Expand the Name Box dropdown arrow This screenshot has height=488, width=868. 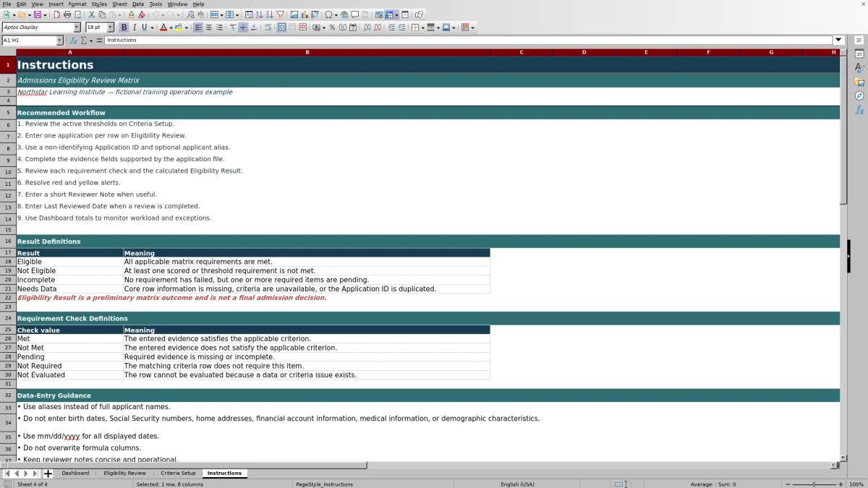click(x=59, y=40)
